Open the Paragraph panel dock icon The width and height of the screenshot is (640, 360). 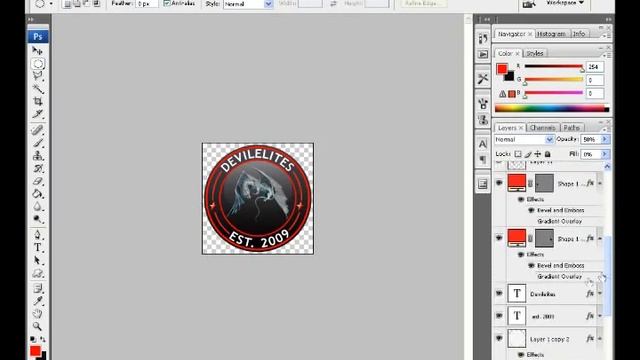483,159
